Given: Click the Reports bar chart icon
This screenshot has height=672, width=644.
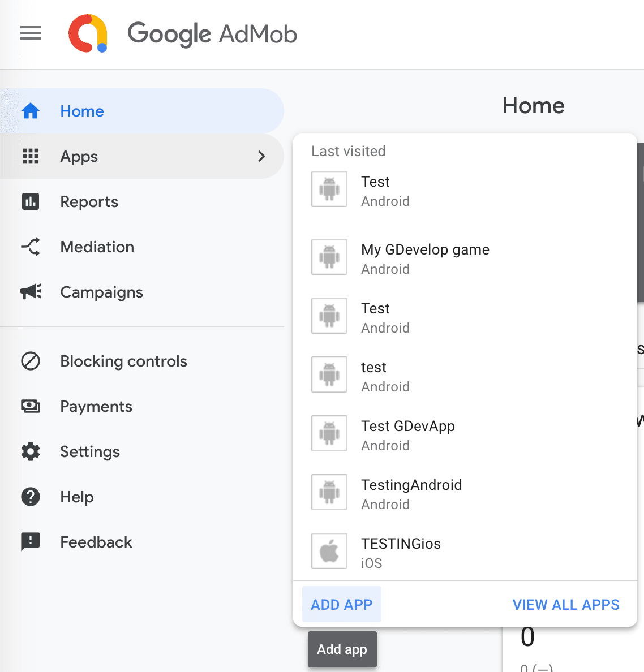Looking at the screenshot, I should [x=31, y=201].
